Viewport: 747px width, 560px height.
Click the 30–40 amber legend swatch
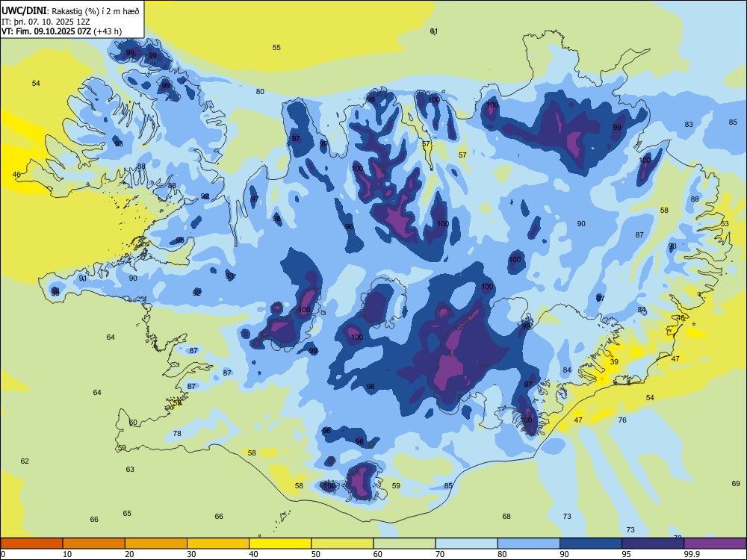tap(218, 544)
